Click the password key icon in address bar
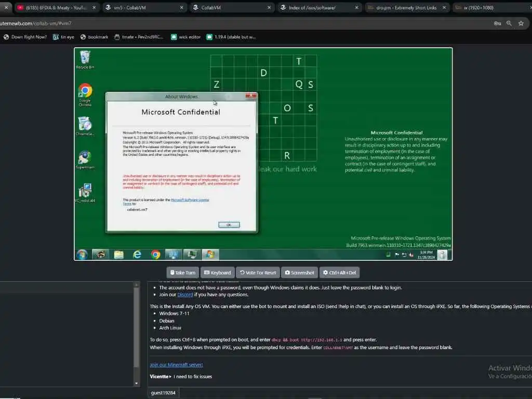This screenshot has width=532, height=399. tap(497, 23)
